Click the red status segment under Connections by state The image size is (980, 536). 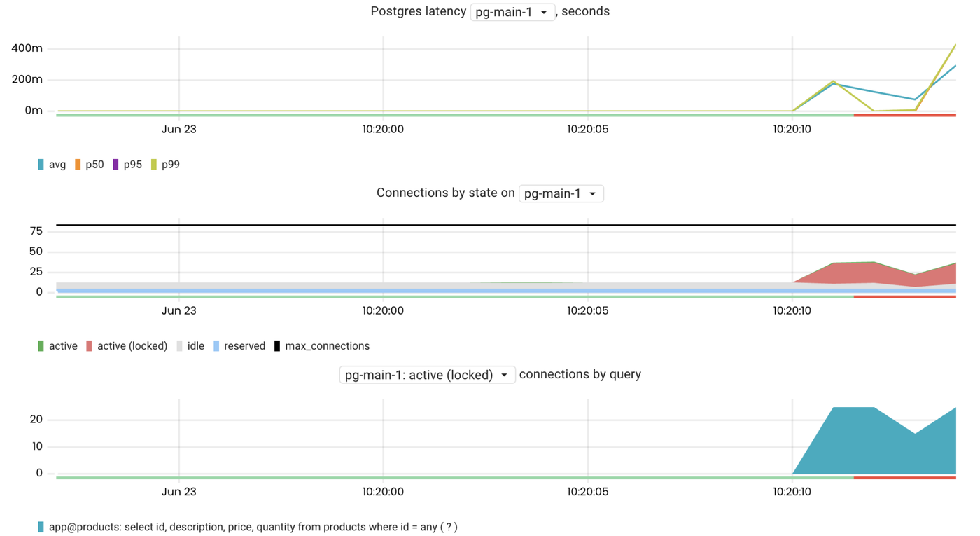pyautogui.click(x=904, y=296)
